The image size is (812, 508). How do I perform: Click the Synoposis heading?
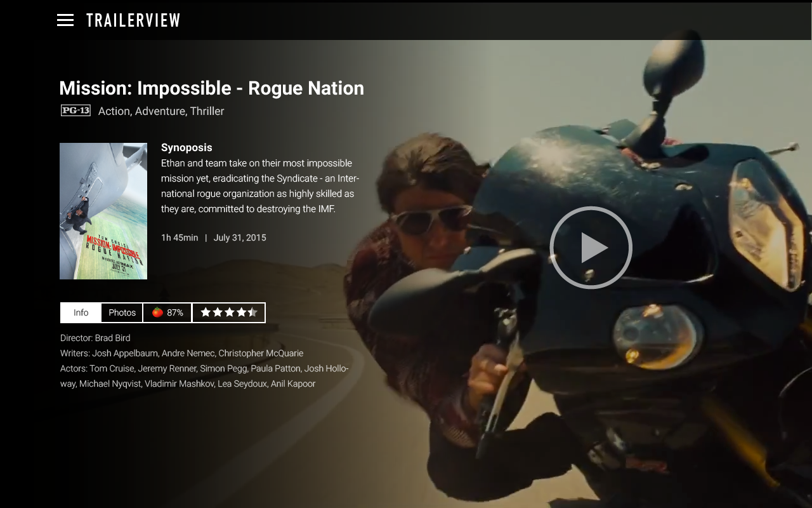[187, 148]
